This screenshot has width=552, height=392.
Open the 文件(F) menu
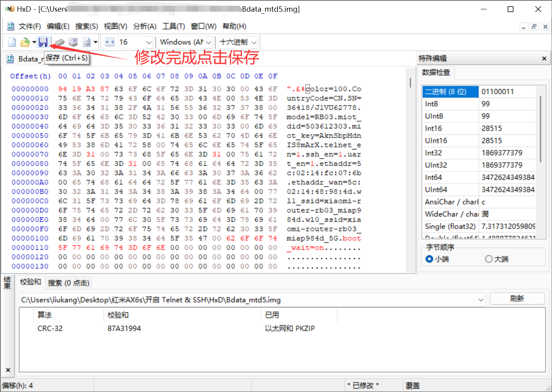tap(30, 26)
